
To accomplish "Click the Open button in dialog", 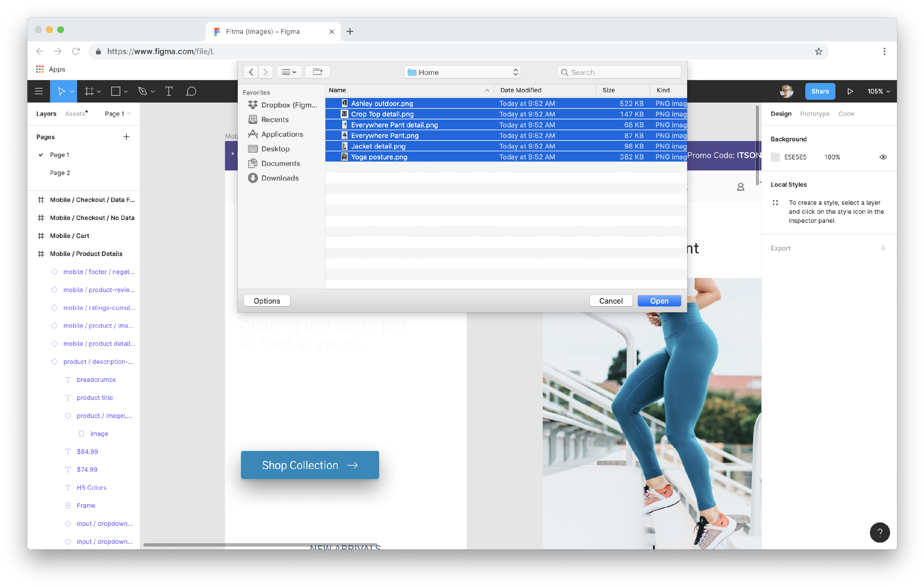I will coord(659,301).
